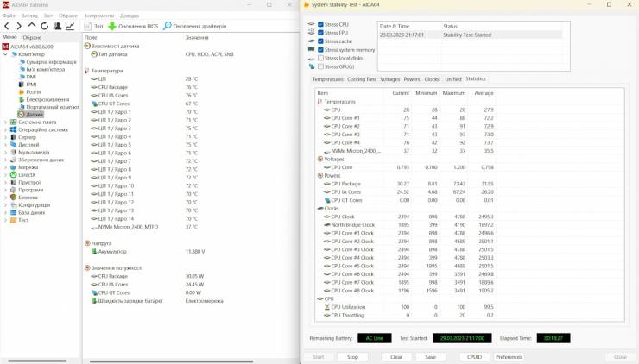The width and height of the screenshot is (639, 364).
Task: Open favorites manager via the user icon
Action: point(58,26)
